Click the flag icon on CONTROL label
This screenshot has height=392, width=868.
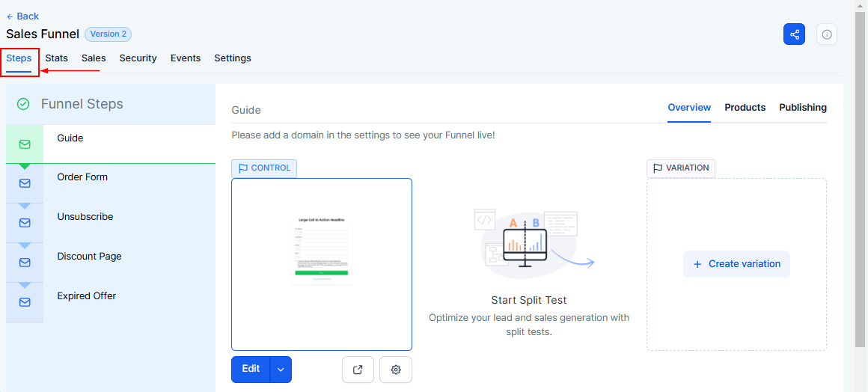[x=243, y=168]
